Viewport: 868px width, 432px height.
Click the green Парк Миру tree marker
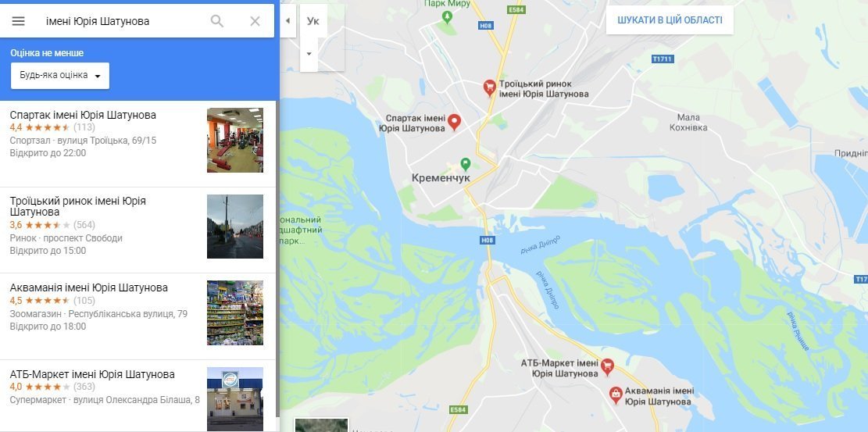coord(448,17)
